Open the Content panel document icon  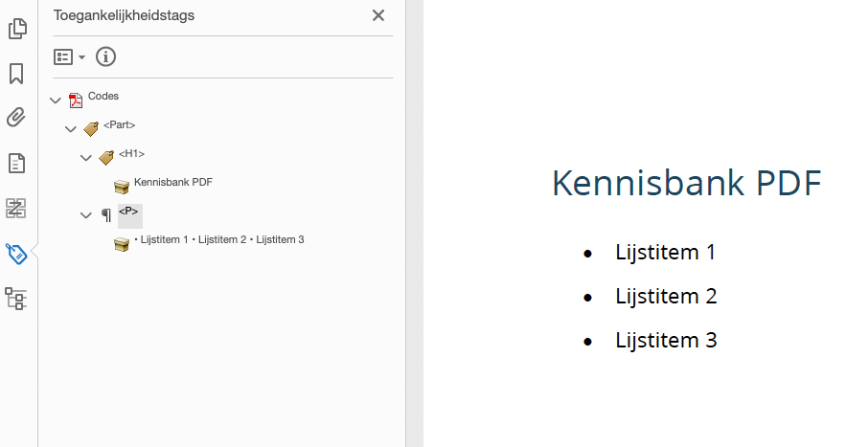16,164
